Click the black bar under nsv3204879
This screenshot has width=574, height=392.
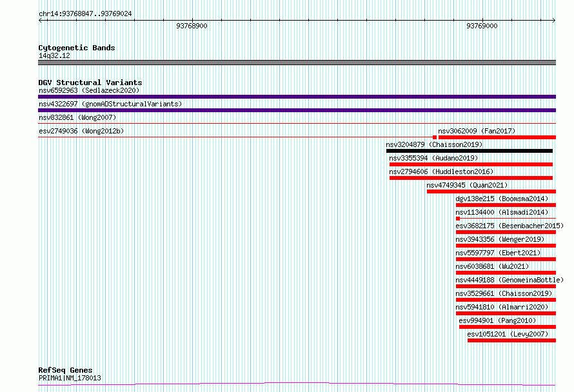(470, 151)
